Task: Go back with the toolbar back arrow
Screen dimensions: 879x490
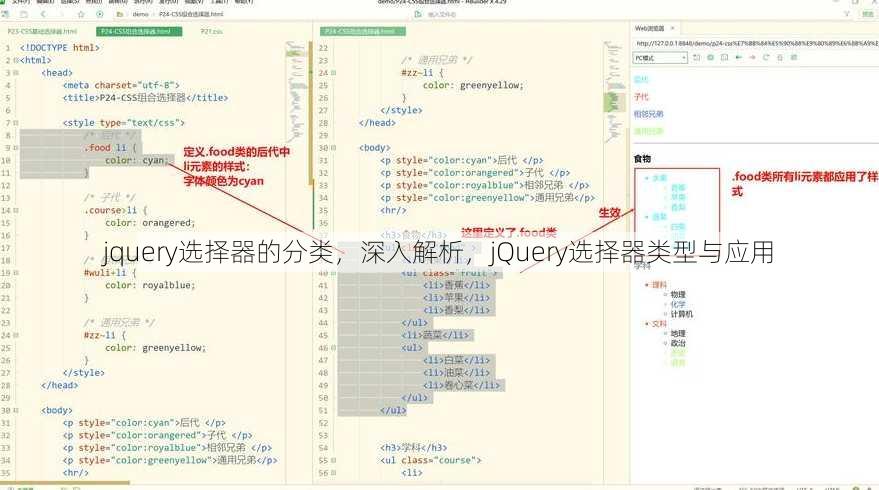Action: (43, 14)
